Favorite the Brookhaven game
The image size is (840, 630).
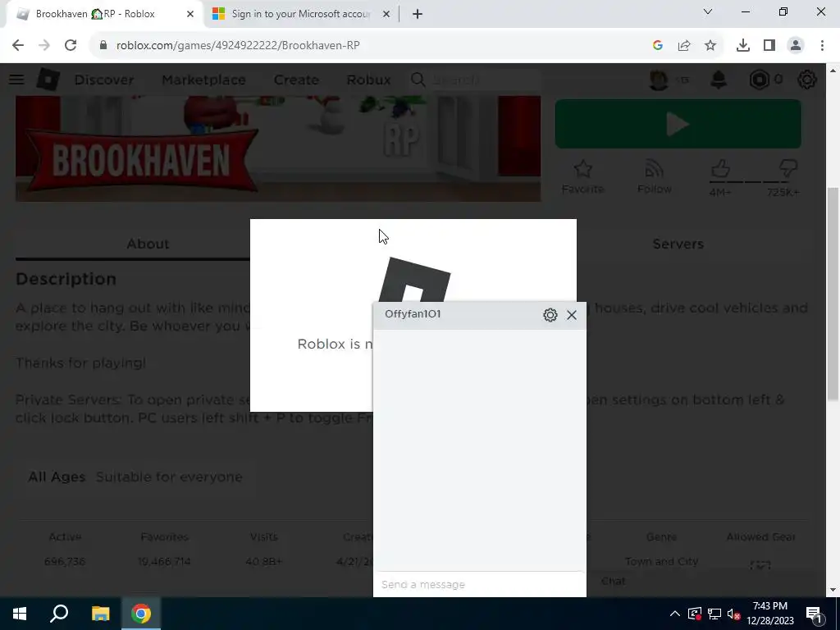point(583,177)
